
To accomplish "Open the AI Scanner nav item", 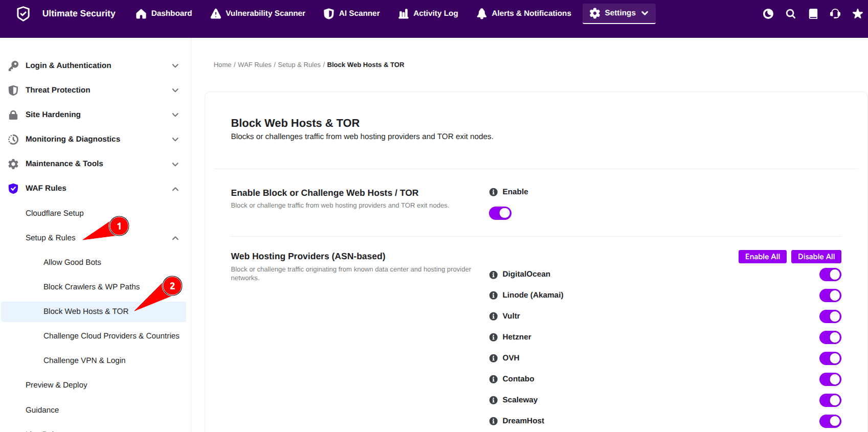I will (x=352, y=13).
